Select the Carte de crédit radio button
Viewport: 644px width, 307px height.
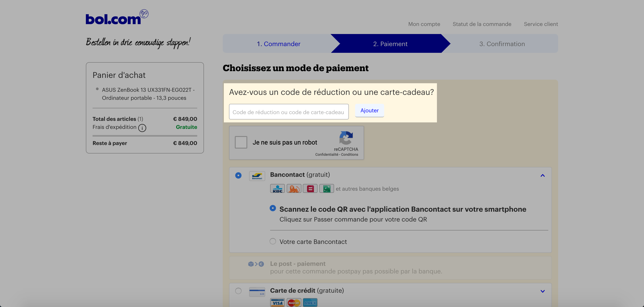(x=238, y=291)
